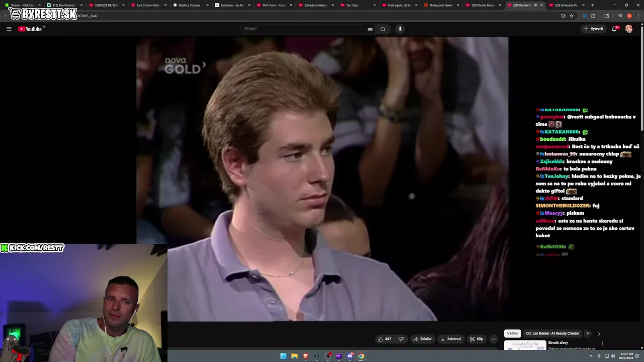Select the Od: Jan Beneš chip
Image resolution: width=644 pixels, height=362 pixels.
(552, 333)
